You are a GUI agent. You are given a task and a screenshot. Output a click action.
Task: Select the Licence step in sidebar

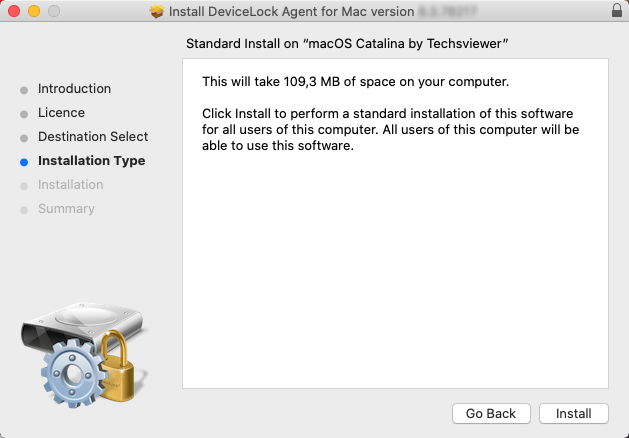tap(61, 113)
